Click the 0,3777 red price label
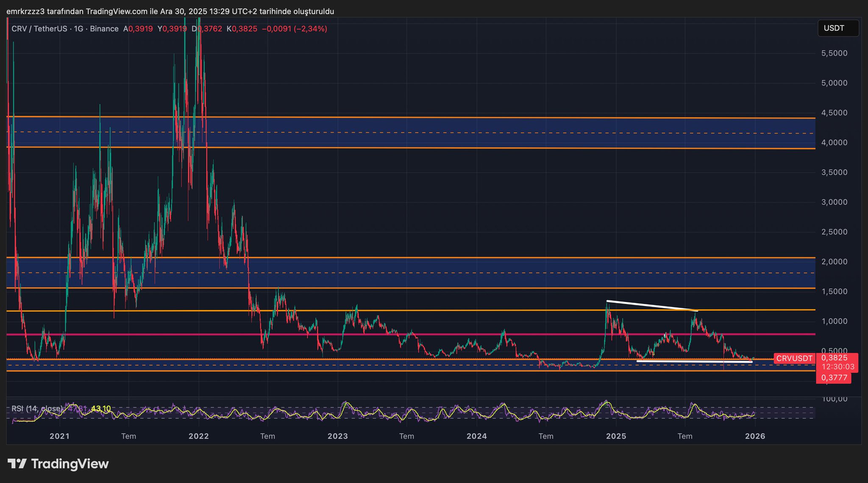 tap(834, 378)
